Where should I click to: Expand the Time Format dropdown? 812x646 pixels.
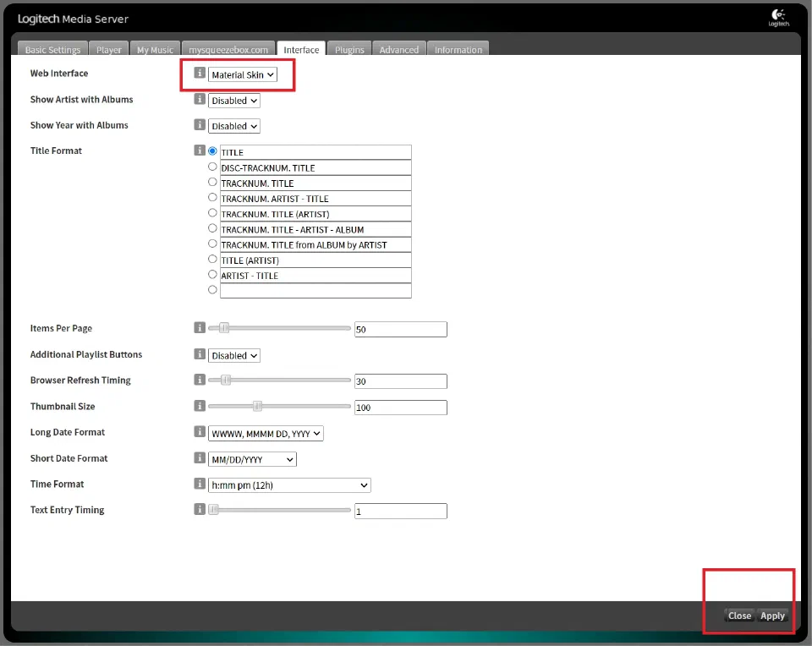tap(289, 485)
